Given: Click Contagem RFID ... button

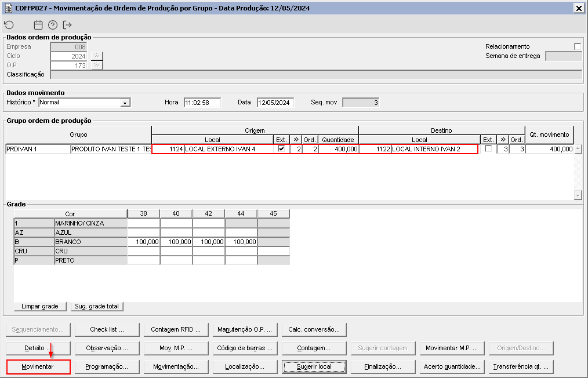Looking at the screenshot, I should (x=176, y=330).
